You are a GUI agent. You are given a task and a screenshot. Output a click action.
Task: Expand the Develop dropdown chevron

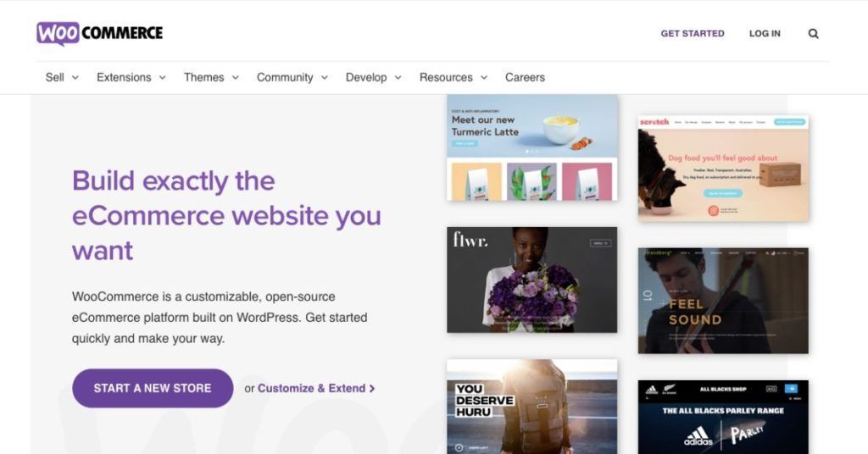[x=398, y=78]
